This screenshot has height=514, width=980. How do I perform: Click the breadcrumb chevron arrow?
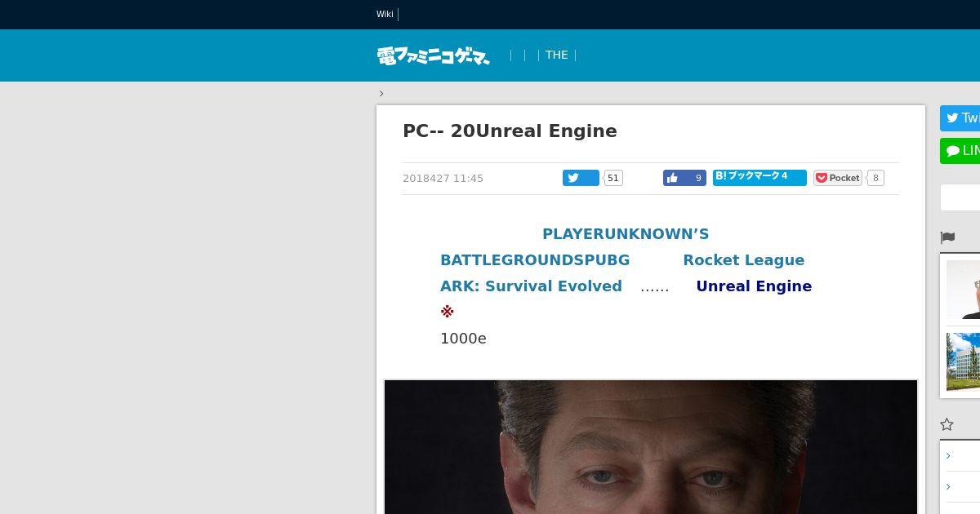coord(381,94)
